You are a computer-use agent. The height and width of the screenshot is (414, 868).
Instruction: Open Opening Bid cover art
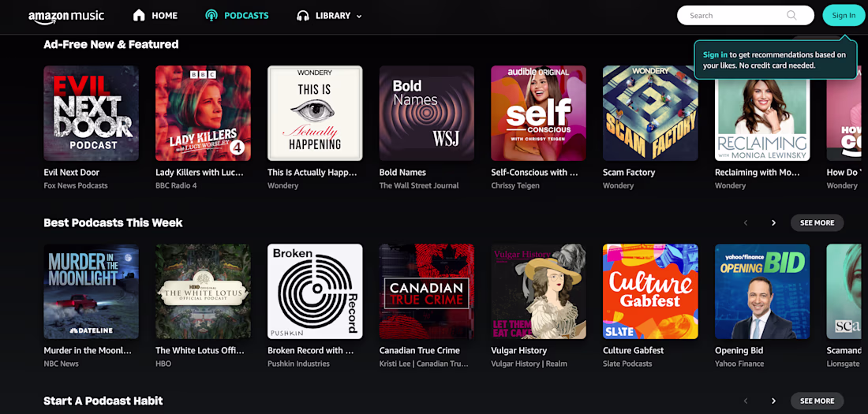click(x=762, y=292)
